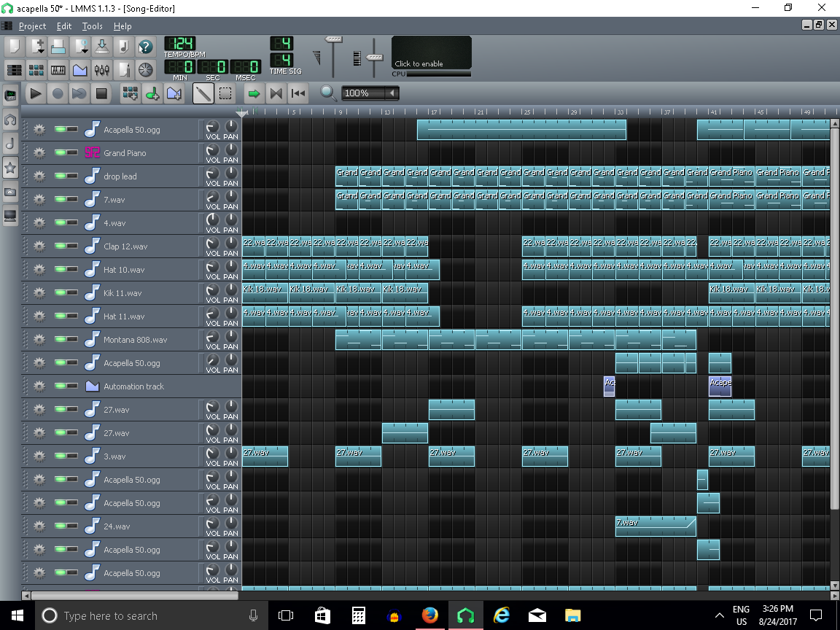Toggle the green auto-scroll arrow
840x630 pixels.
(x=254, y=93)
